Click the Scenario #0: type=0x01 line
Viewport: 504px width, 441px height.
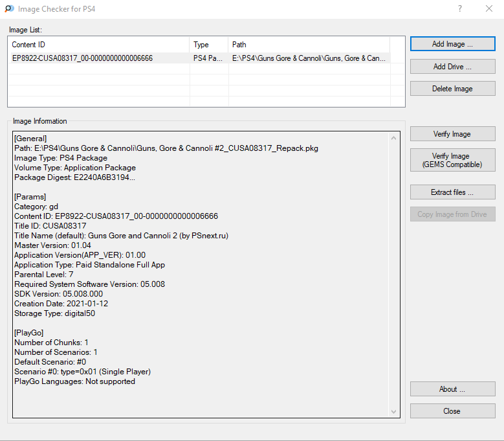pyautogui.click(x=83, y=372)
